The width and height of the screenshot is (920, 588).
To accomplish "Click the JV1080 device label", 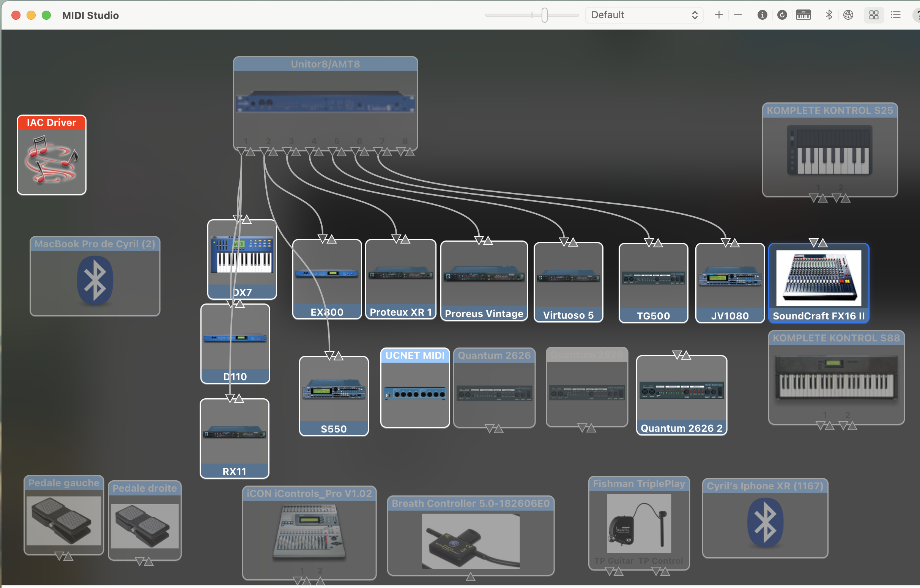I will 729,316.
